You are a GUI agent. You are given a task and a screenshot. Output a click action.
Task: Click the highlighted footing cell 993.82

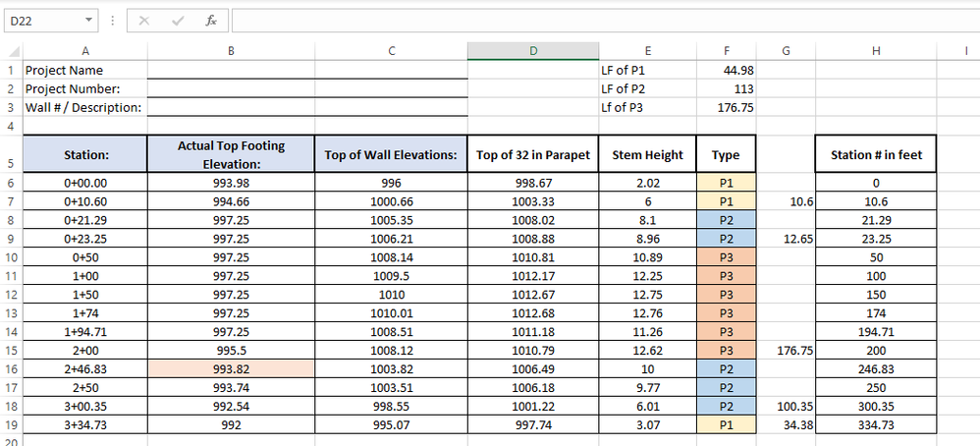pyautogui.click(x=231, y=369)
